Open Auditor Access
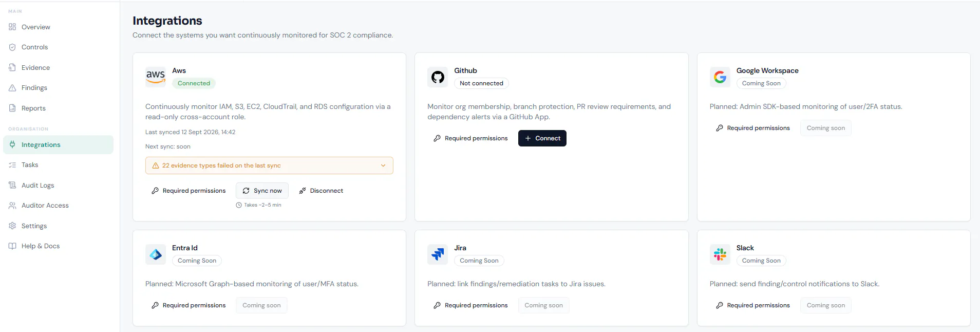This screenshot has height=332, width=980. (x=59, y=206)
